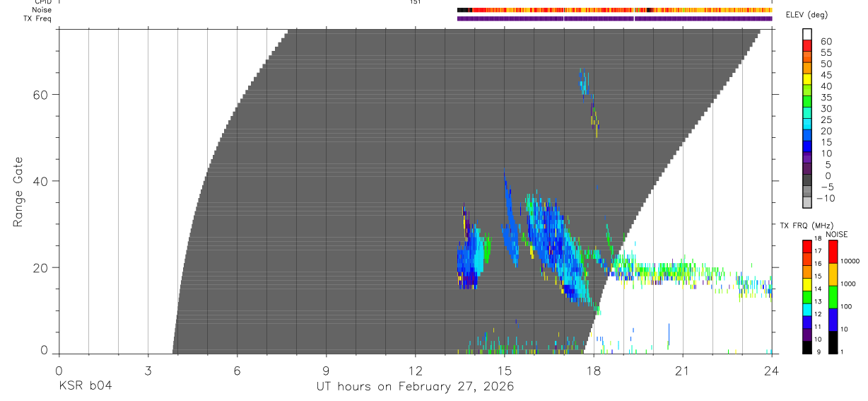Click the ELEV colorbar label '25'

click(x=826, y=120)
